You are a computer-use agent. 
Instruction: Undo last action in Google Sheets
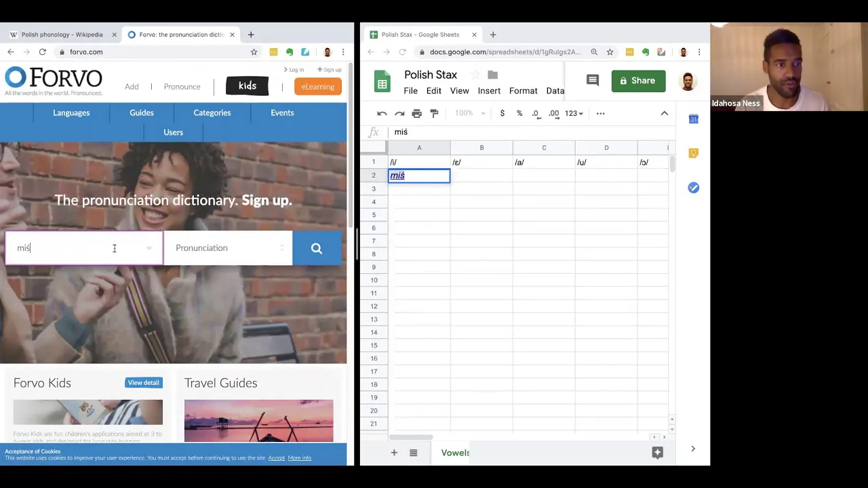[x=382, y=113]
